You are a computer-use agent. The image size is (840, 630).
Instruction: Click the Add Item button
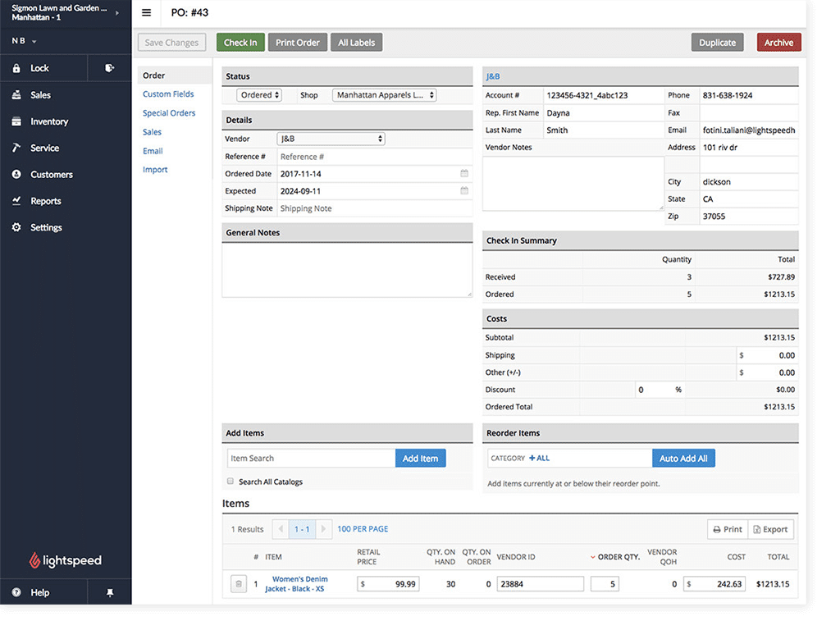(x=421, y=458)
